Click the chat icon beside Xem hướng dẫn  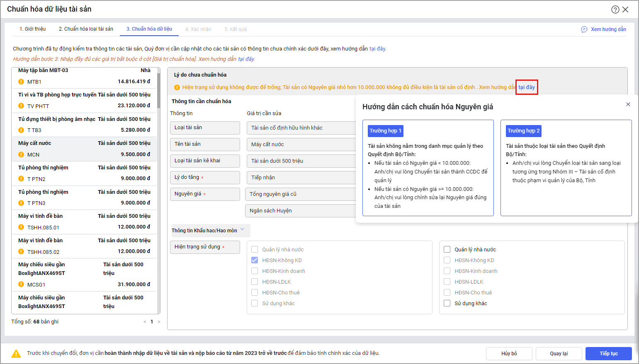pos(584,29)
